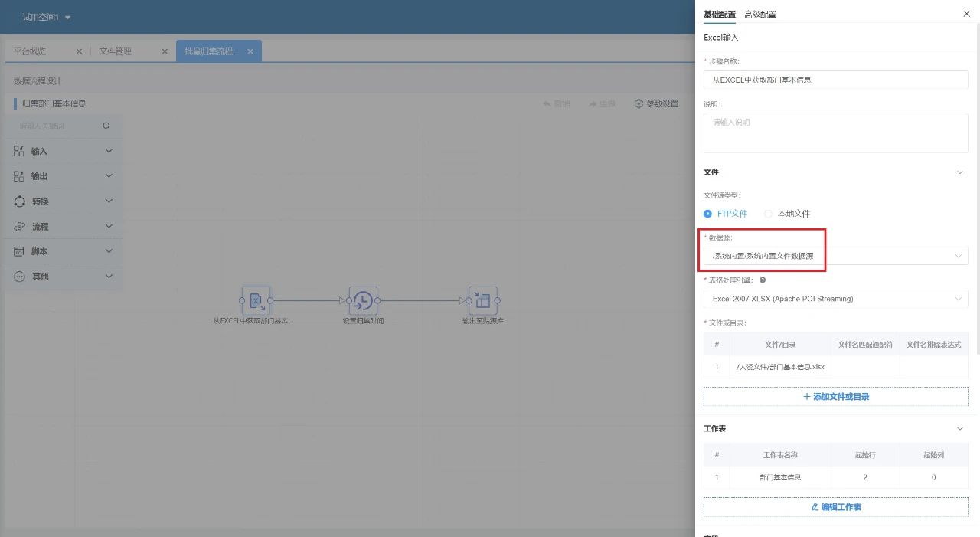Close the 平台概览 tab
This screenshot has height=537, width=980.
(79, 51)
